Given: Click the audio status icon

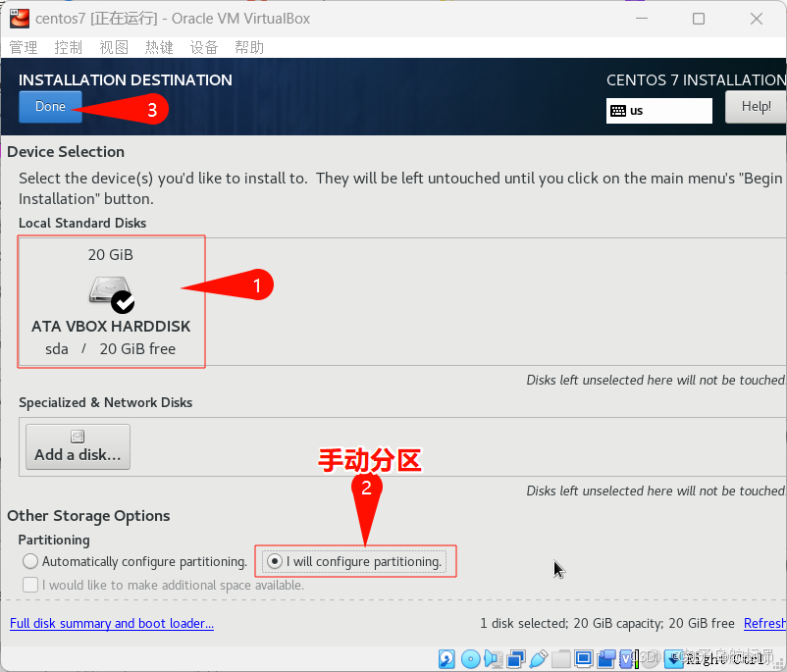Looking at the screenshot, I should click(493, 658).
